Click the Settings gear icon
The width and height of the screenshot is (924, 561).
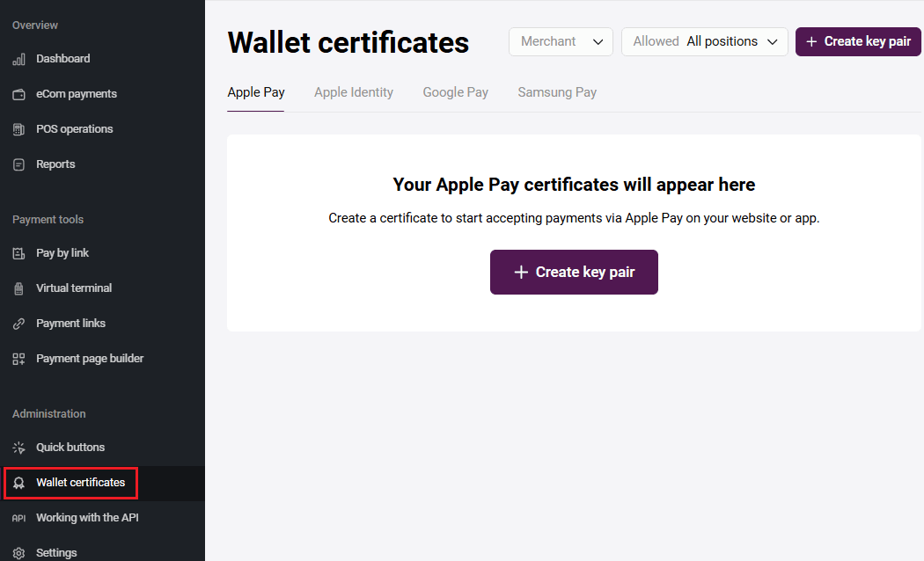coord(19,551)
